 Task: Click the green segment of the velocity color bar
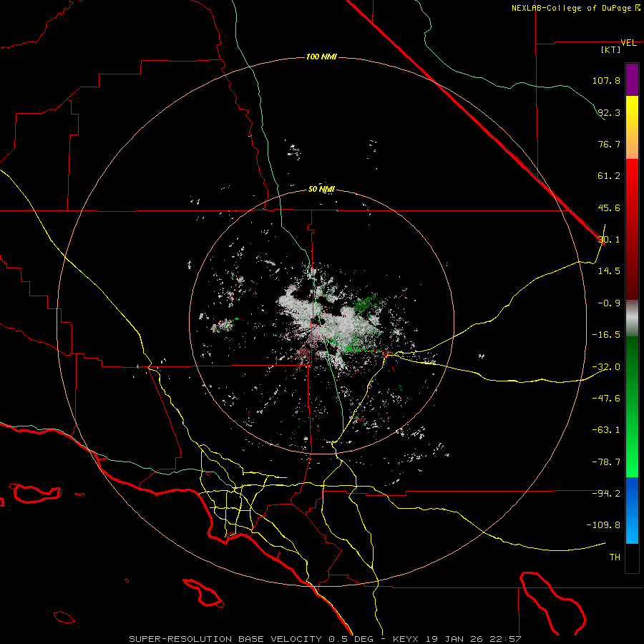point(632,406)
